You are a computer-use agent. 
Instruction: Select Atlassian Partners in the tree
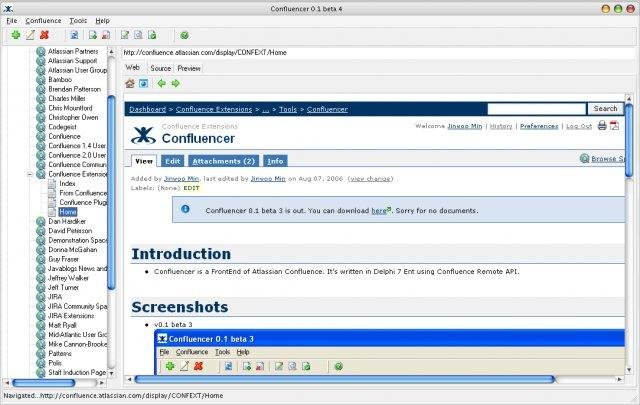tap(73, 51)
